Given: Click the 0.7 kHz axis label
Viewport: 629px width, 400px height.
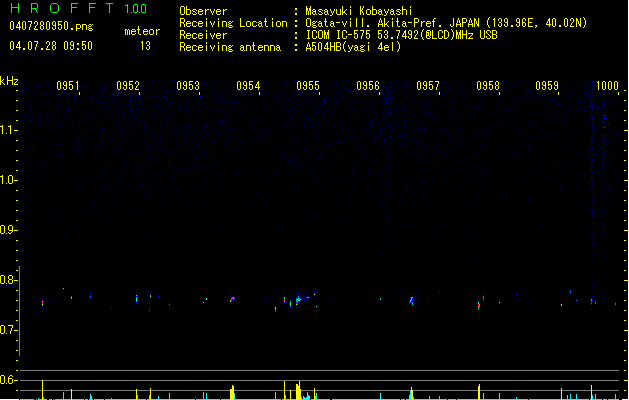Looking at the screenshot, I should pyautogui.click(x=8, y=330).
